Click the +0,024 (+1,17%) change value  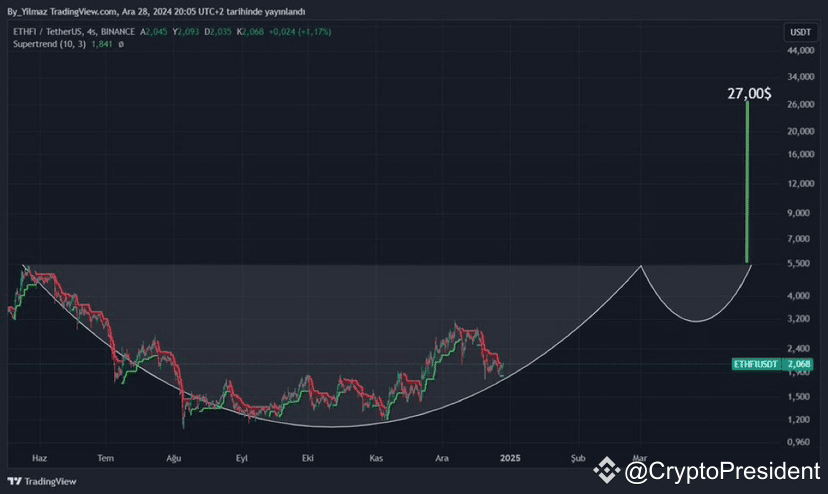300,32
